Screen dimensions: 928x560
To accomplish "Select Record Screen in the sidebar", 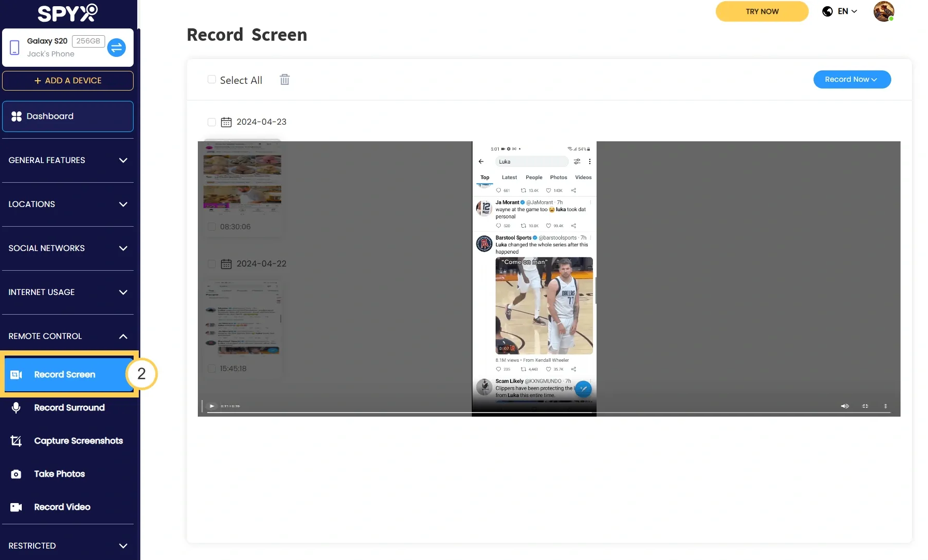I will pos(69,374).
